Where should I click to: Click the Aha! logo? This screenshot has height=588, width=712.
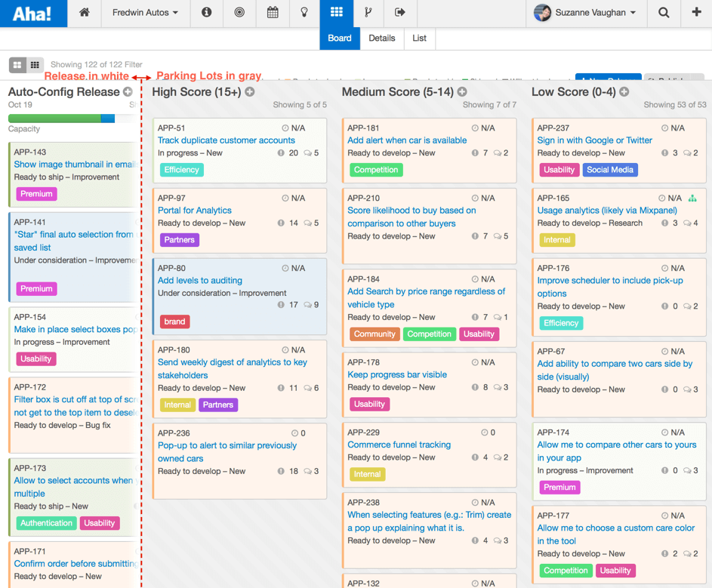coord(33,14)
